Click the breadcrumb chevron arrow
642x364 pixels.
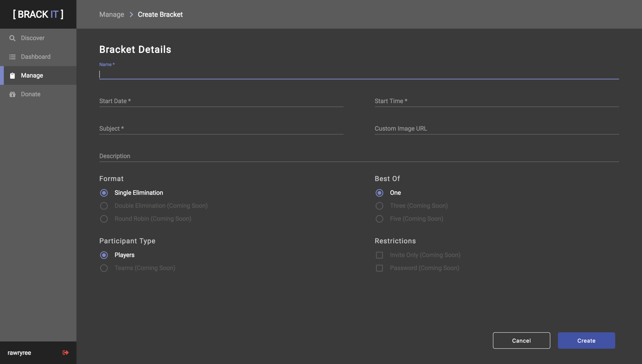[131, 14]
